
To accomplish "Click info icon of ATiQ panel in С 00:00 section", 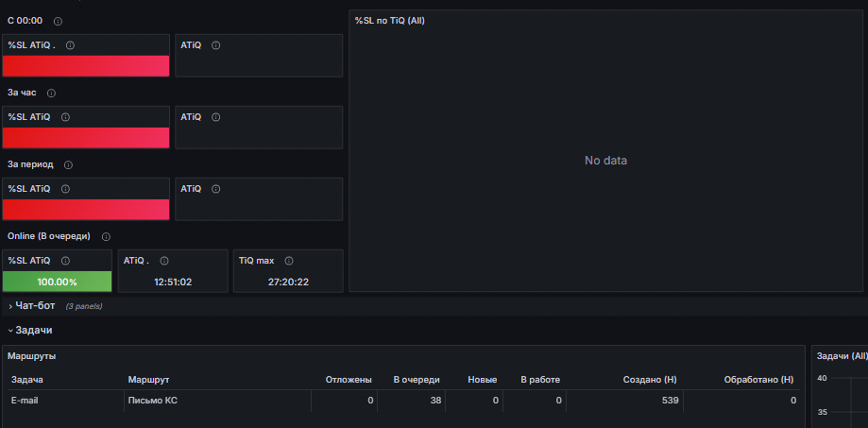I will point(216,45).
